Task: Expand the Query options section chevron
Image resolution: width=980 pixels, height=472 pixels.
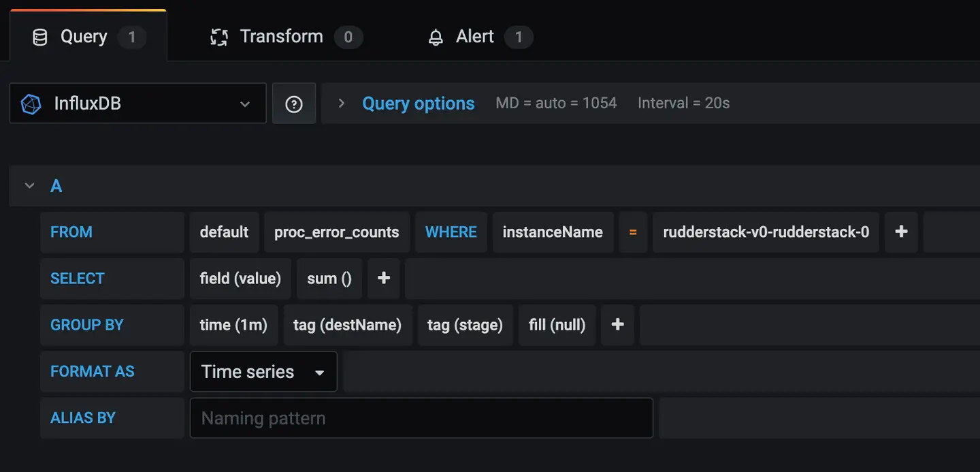Action: 340,103
